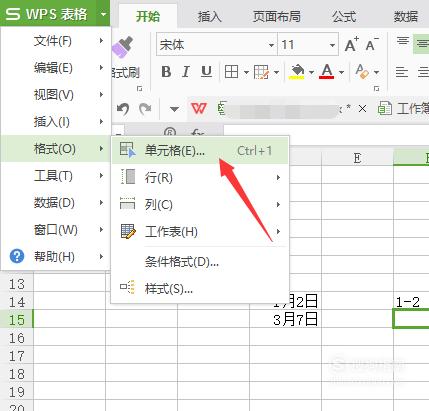Click the Format Painter brush icon
This screenshot has height=411, width=429.
(x=122, y=47)
